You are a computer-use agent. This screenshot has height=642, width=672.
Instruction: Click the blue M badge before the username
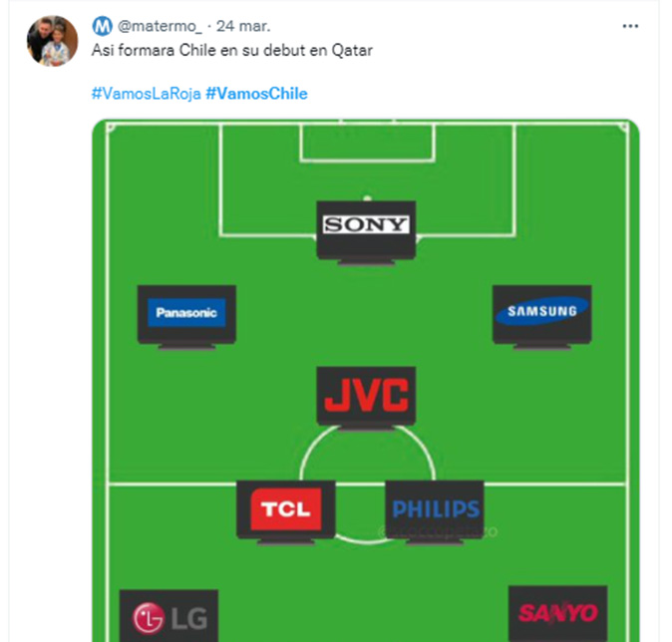[102, 26]
